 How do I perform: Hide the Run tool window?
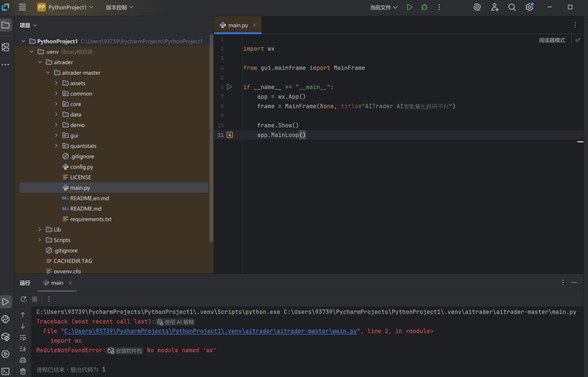click(x=574, y=283)
